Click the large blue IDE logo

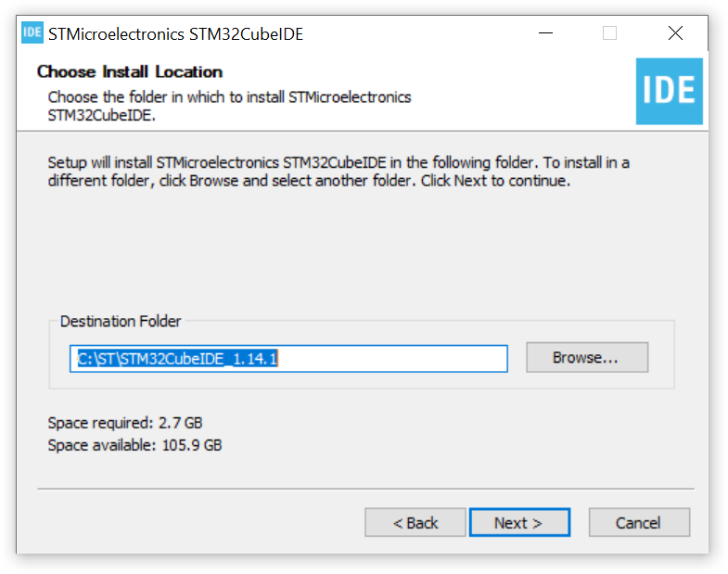[x=669, y=91]
